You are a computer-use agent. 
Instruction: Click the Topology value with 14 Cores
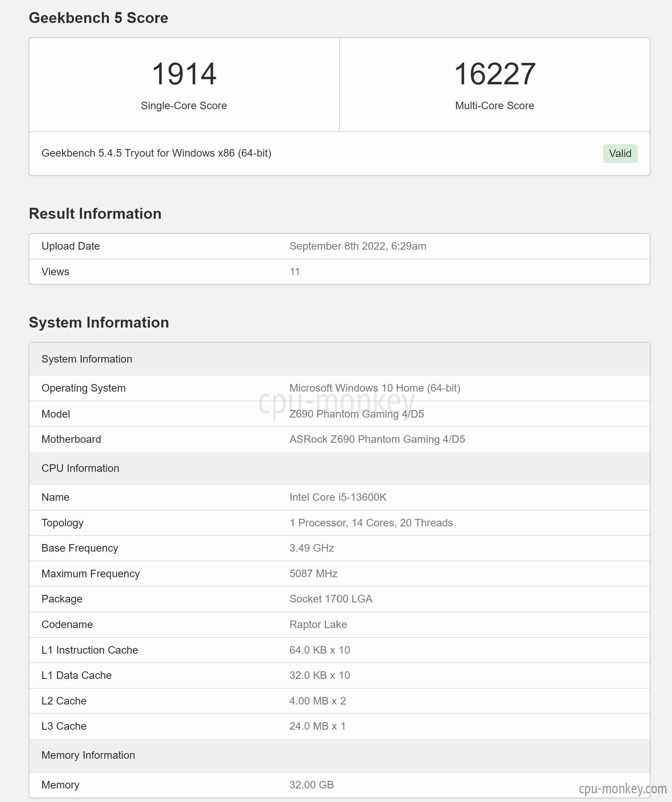point(371,523)
